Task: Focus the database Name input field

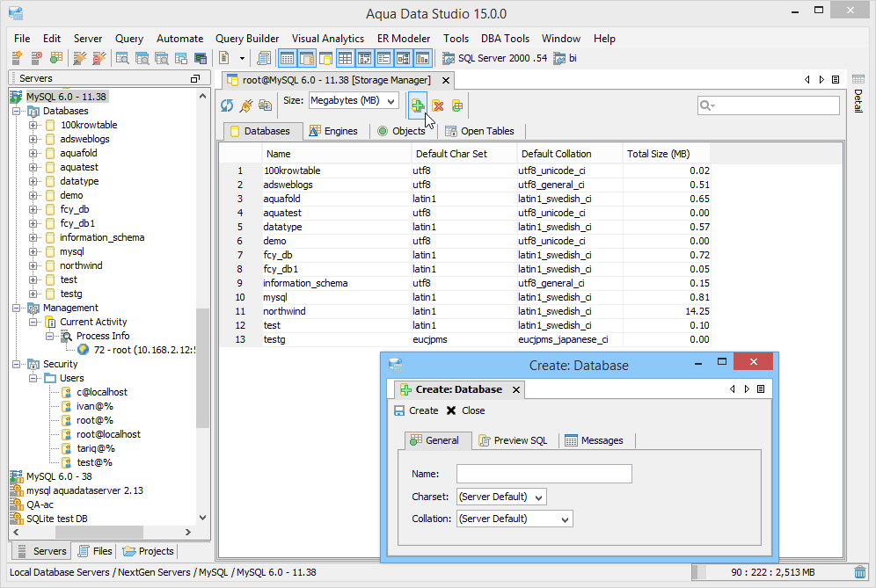Action: click(544, 474)
